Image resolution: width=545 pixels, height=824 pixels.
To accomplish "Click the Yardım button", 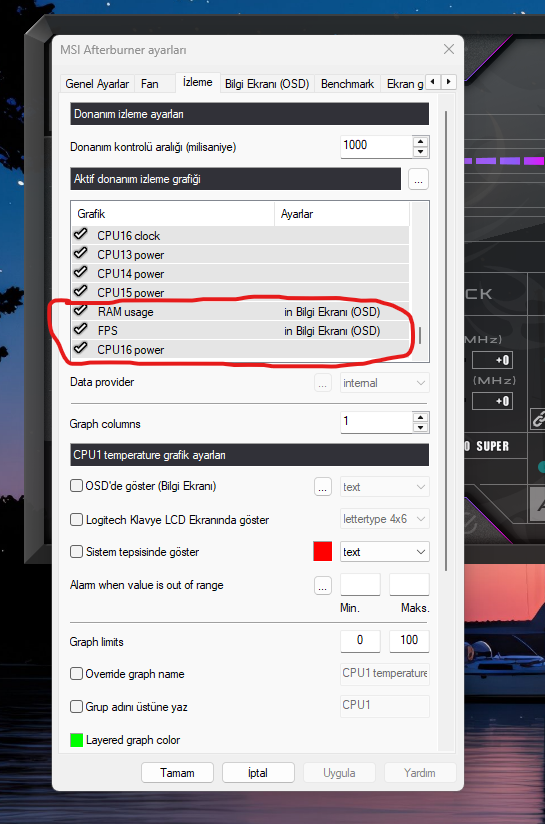I will pyautogui.click(x=420, y=772).
